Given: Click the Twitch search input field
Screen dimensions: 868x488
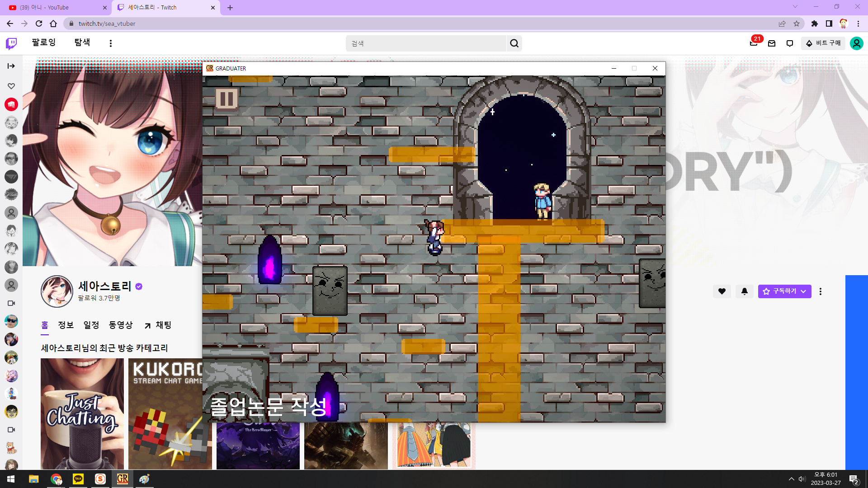Looking at the screenshot, I should click(426, 43).
